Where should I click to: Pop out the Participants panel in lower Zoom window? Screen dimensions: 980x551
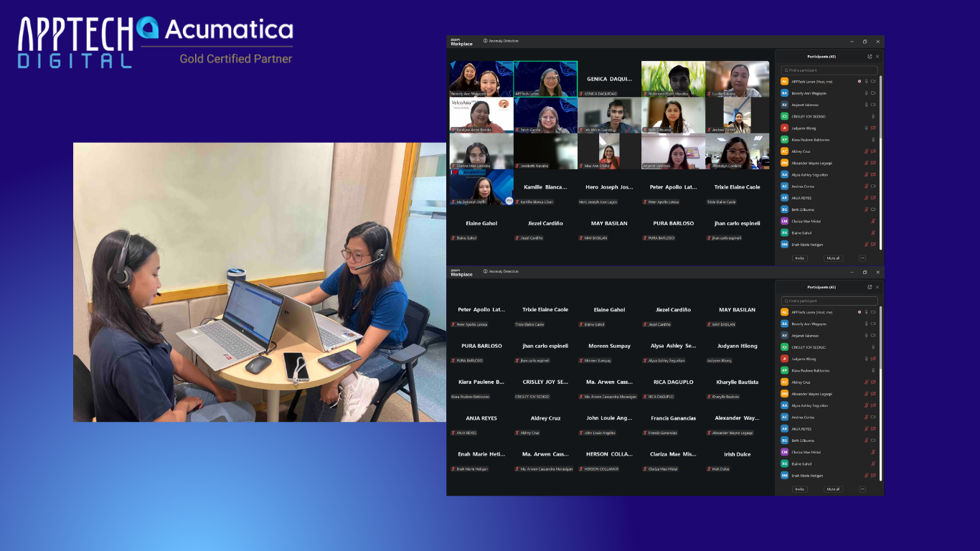[x=870, y=287]
